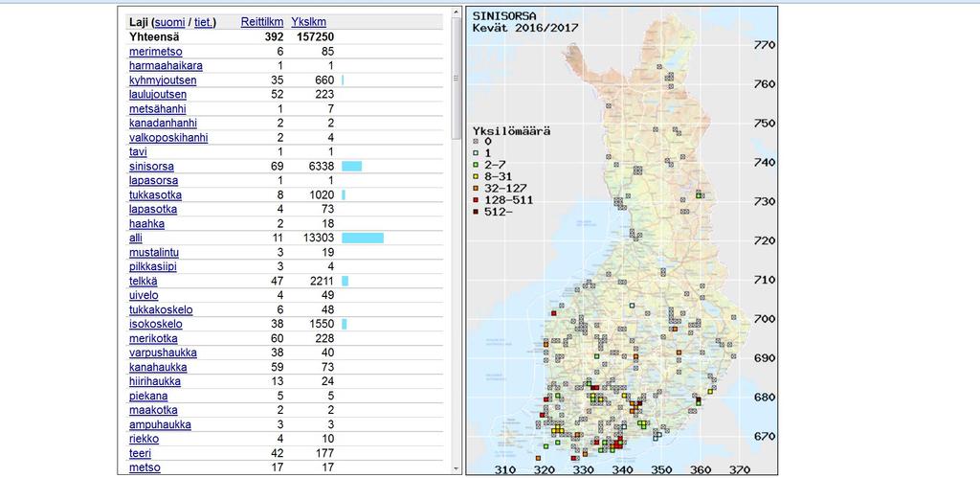980x478 pixels.
Task: Open the telkkä species link
Action: coord(144,282)
